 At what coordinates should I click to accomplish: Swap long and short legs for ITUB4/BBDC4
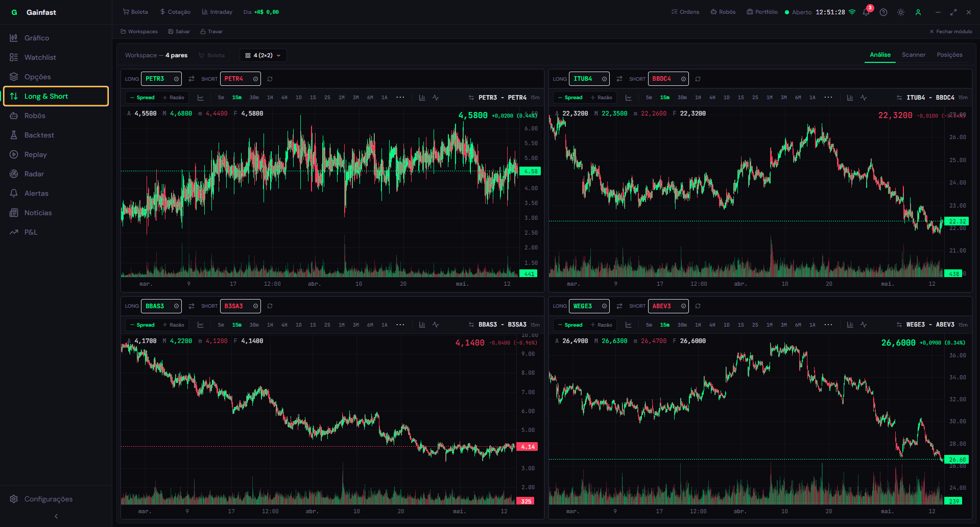619,79
